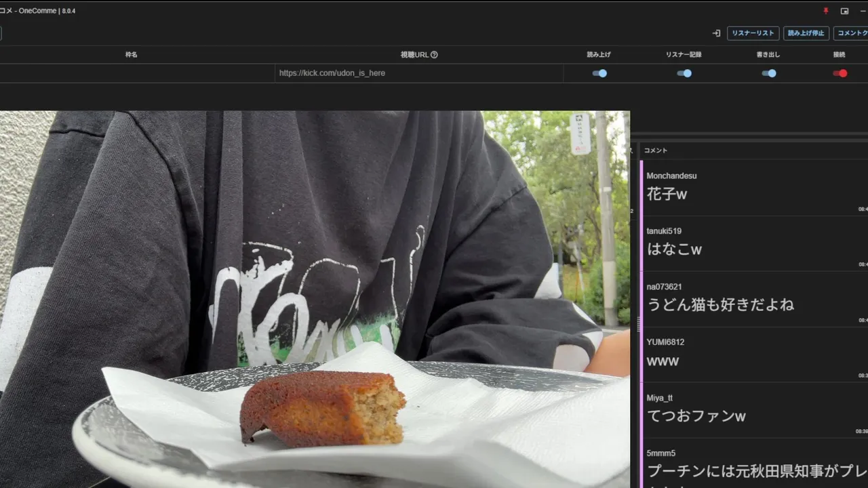Click the red pin window icon
Image resolution: width=868 pixels, height=488 pixels.
click(x=826, y=11)
